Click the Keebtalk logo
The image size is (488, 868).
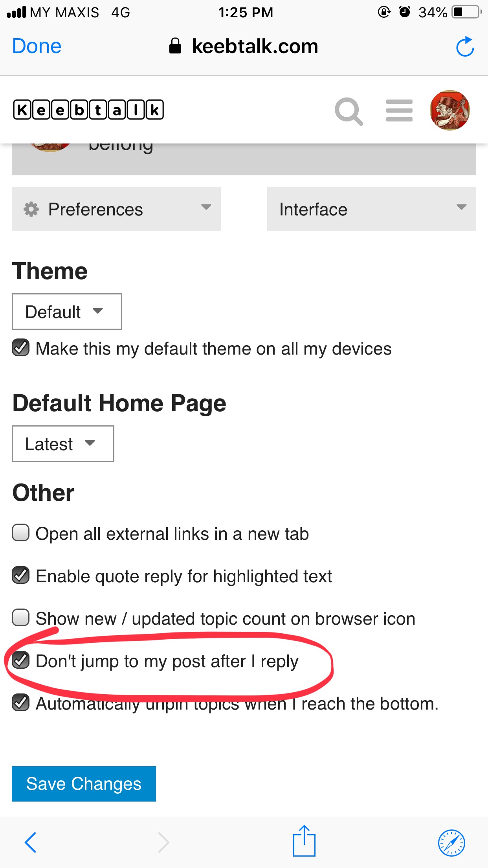coord(88,110)
